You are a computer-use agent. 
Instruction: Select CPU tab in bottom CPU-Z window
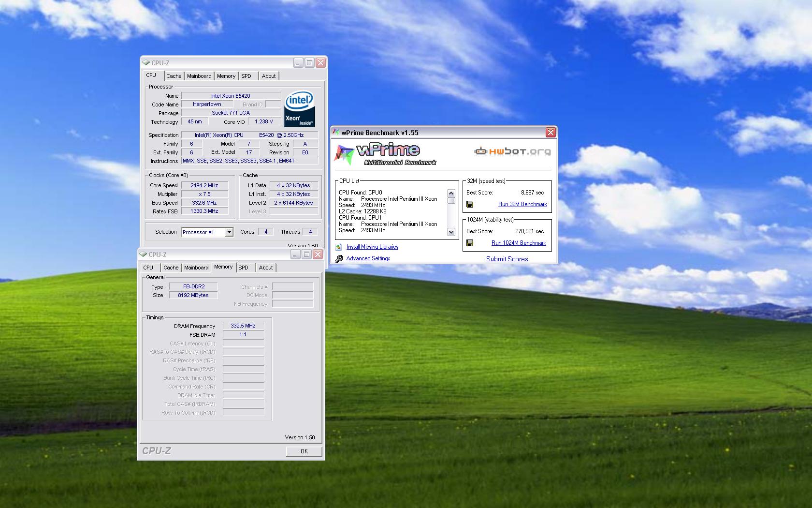[148, 268]
